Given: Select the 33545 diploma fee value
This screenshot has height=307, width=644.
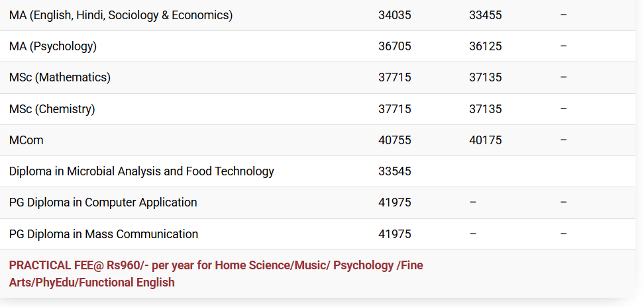Looking at the screenshot, I should (x=395, y=171).
